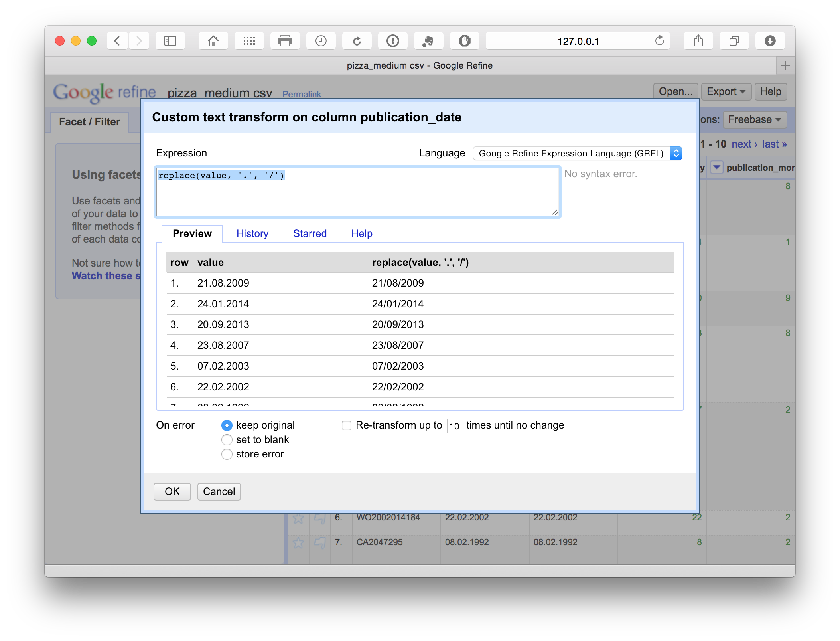
Task: Click the browser Home icon
Action: (213, 41)
